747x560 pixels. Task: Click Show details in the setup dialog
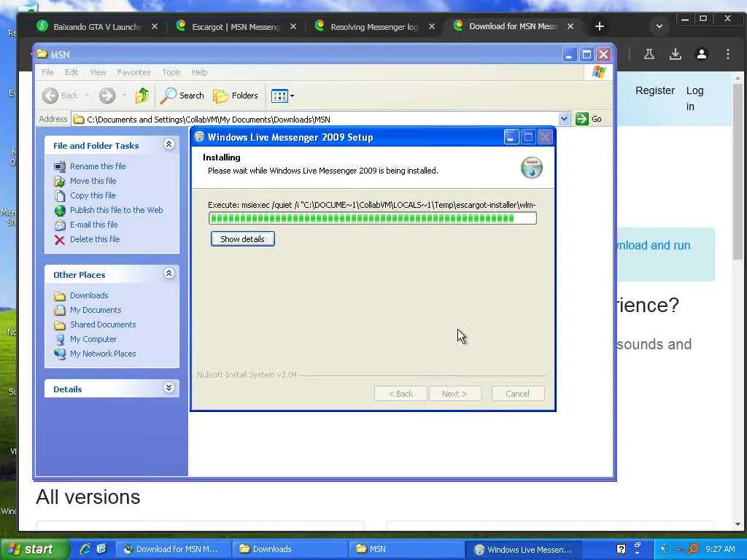click(242, 239)
